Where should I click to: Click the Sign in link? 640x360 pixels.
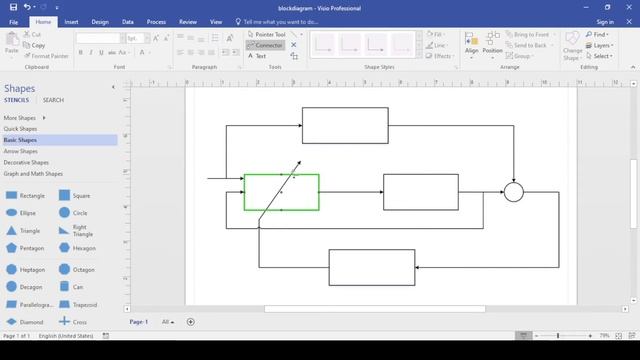click(x=605, y=22)
